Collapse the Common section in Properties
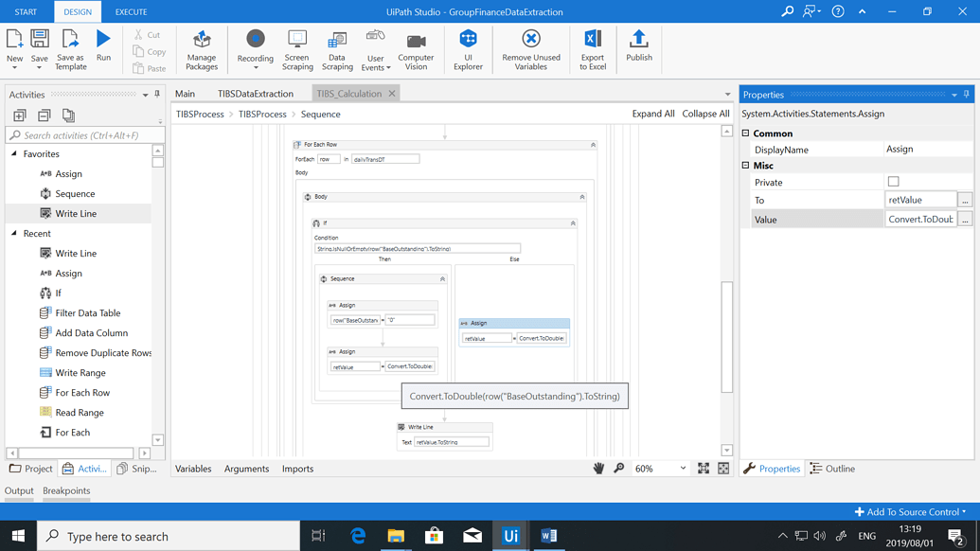Image resolution: width=980 pixels, height=551 pixels. click(746, 133)
